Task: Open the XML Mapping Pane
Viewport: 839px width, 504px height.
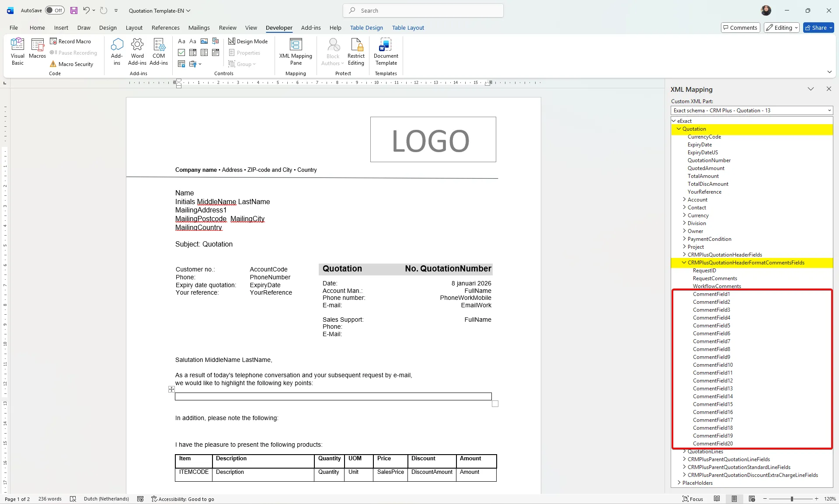Action: click(x=296, y=51)
